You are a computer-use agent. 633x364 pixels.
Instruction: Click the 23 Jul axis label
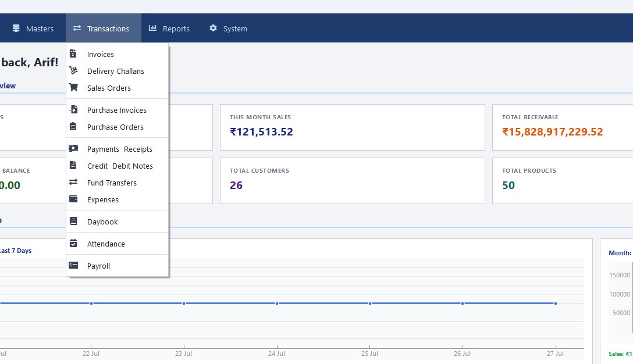[x=183, y=354]
